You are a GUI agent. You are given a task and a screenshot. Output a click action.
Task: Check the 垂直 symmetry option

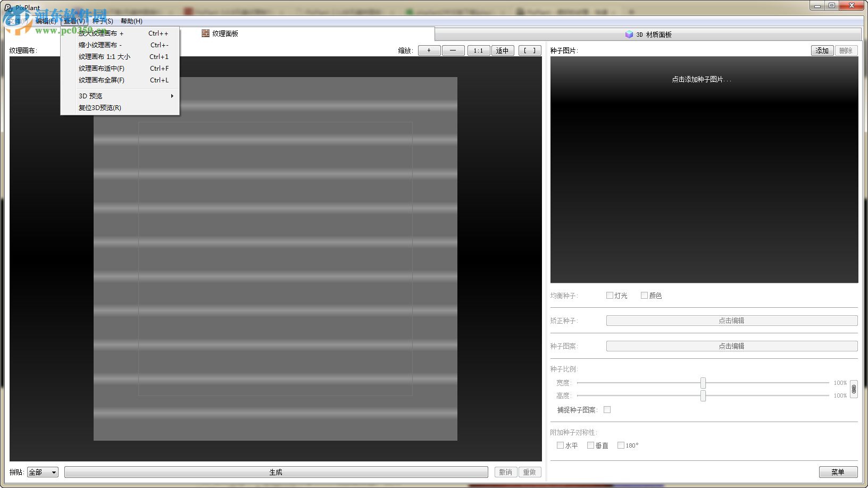590,445
